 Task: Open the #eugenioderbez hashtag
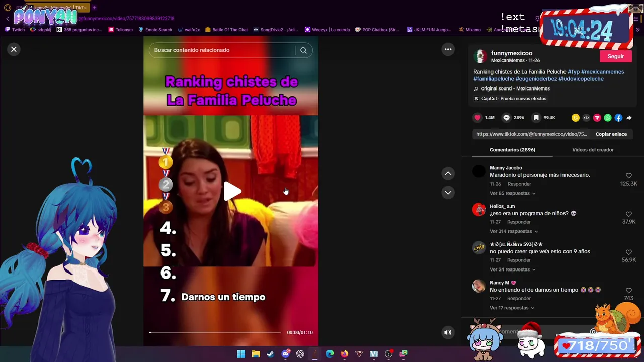[536, 79]
